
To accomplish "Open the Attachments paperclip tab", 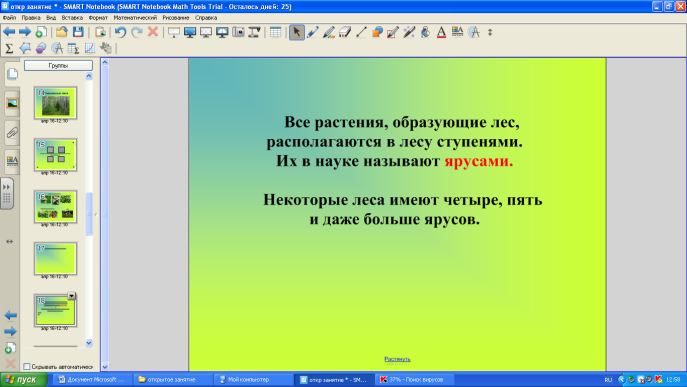I will click(12, 132).
